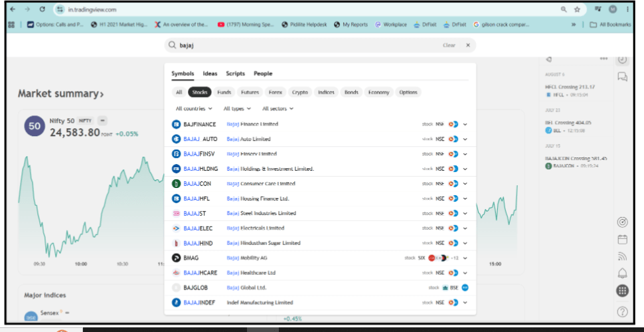
Task: Select the Funds filter chip
Action: point(224,92)
